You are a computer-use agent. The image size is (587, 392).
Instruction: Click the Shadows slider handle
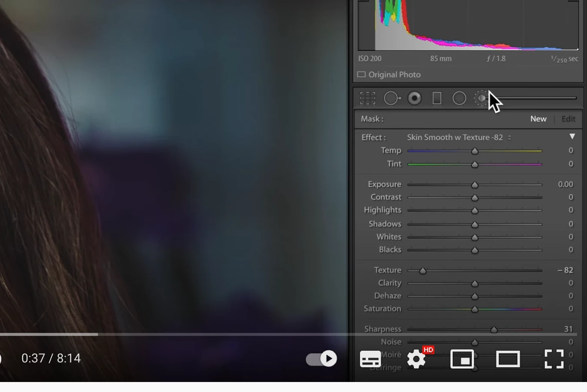coord(475,225)
